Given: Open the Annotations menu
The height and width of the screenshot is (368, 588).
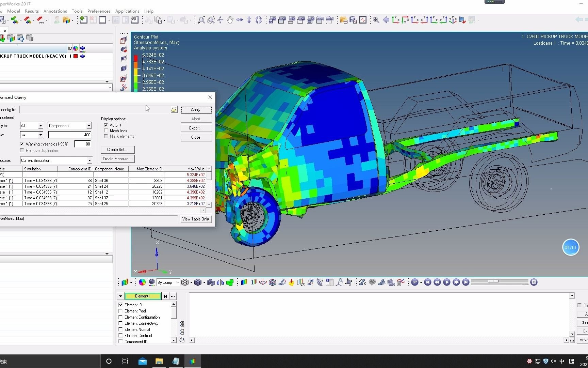Looking at the screenshot, I should (55, 11).
